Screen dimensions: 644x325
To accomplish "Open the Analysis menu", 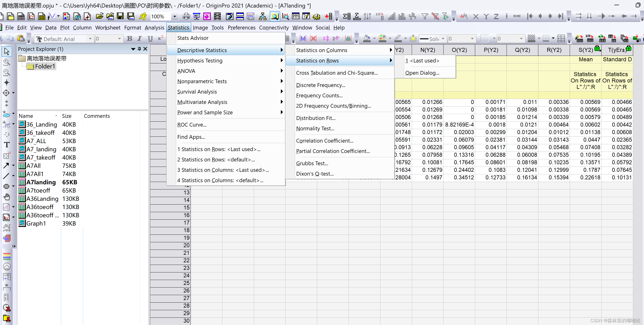I will pyautogui.click(x=154, y=28).
